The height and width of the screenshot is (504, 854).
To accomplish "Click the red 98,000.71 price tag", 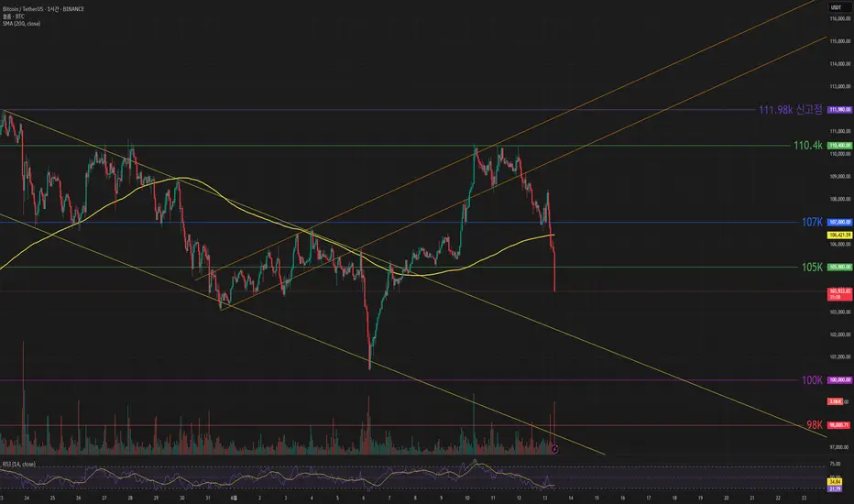I will [x=840, y=425].
